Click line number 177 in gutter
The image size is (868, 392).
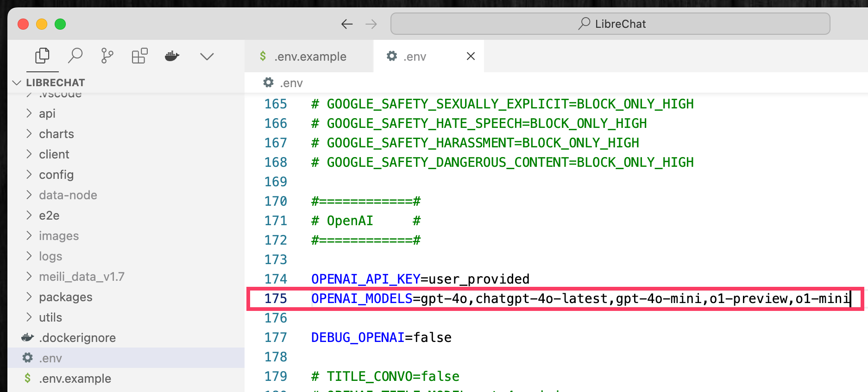coord(276,337)
